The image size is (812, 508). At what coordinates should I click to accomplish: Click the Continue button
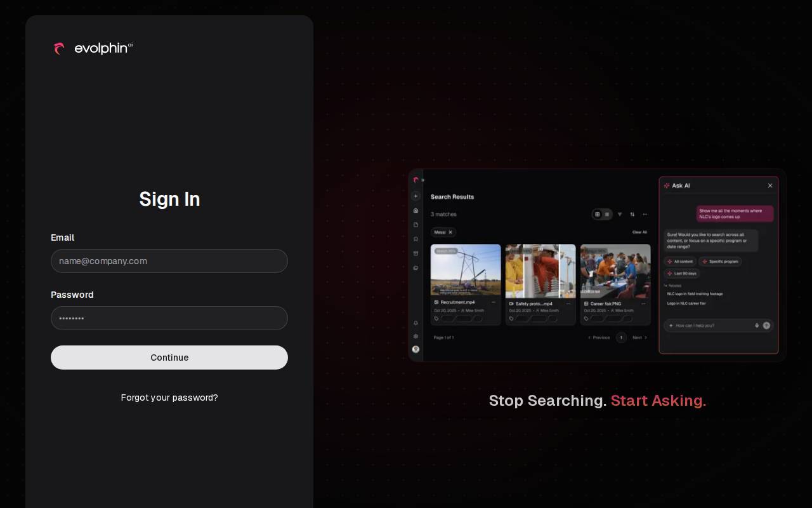click(169, 358)
